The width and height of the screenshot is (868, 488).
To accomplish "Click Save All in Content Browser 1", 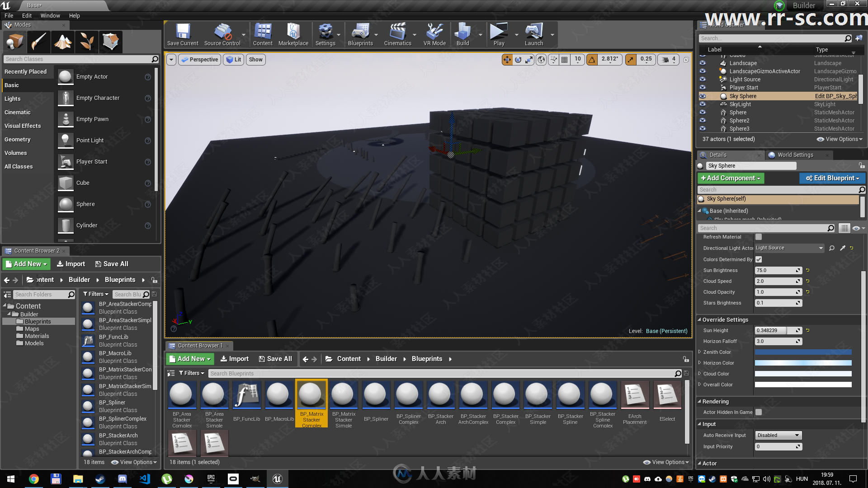I will pyautogui.click(x=275, y=359).
